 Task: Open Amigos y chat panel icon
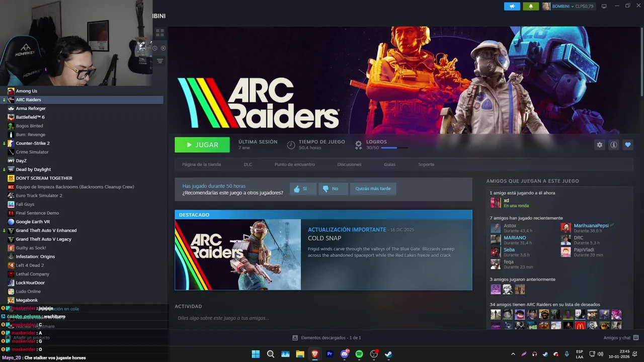pos(636,338)
